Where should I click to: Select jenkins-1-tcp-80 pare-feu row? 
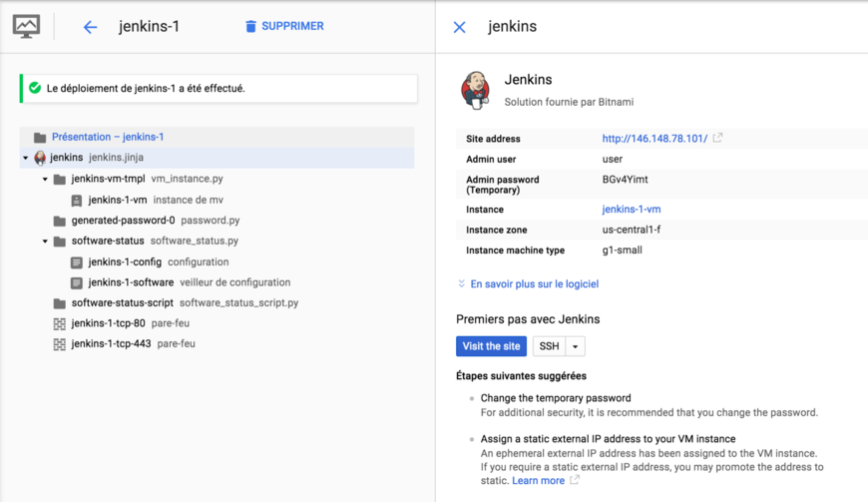pyautogui.click(x=130, y=323)
